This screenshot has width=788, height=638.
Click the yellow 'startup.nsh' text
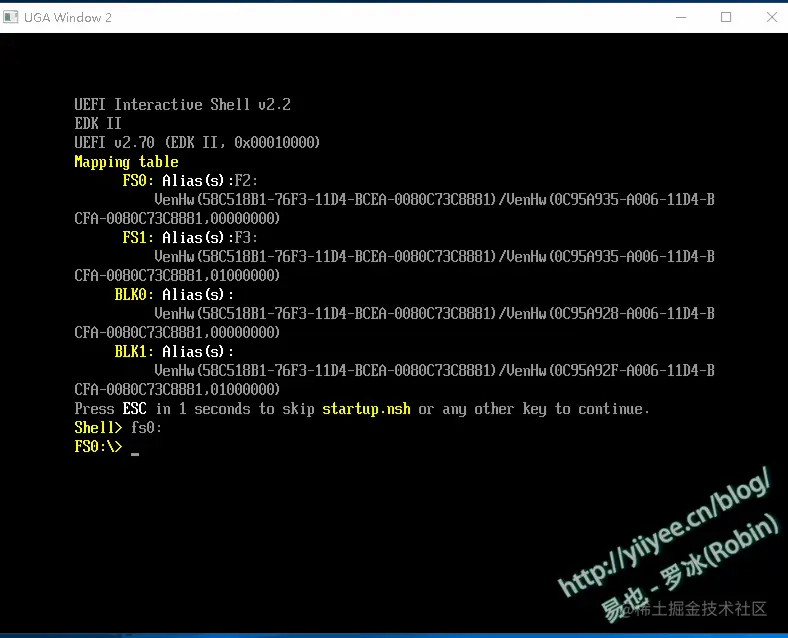click(366, 409)
